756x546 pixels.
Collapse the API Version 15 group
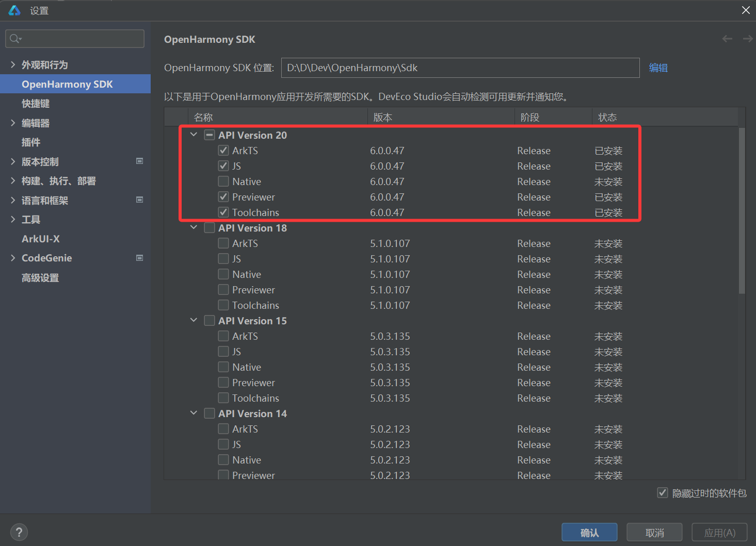(194, 320)
